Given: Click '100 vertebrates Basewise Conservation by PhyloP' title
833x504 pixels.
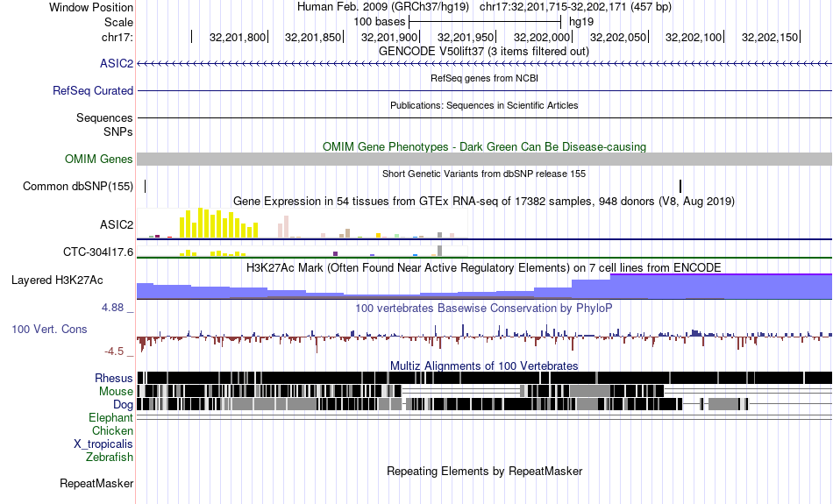Looking at the screenshot, I should click(484, 308).
